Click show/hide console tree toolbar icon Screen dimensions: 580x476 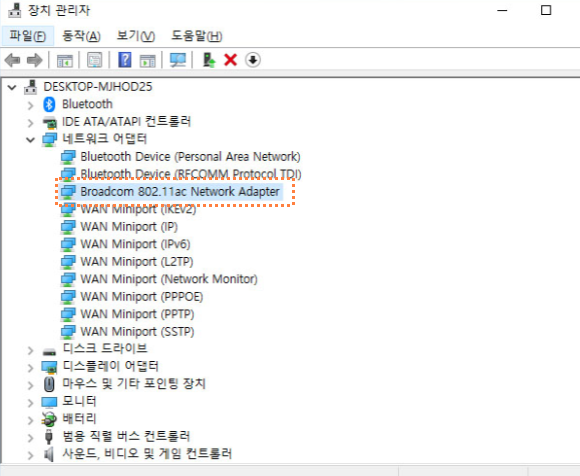(x=65, y=60)
